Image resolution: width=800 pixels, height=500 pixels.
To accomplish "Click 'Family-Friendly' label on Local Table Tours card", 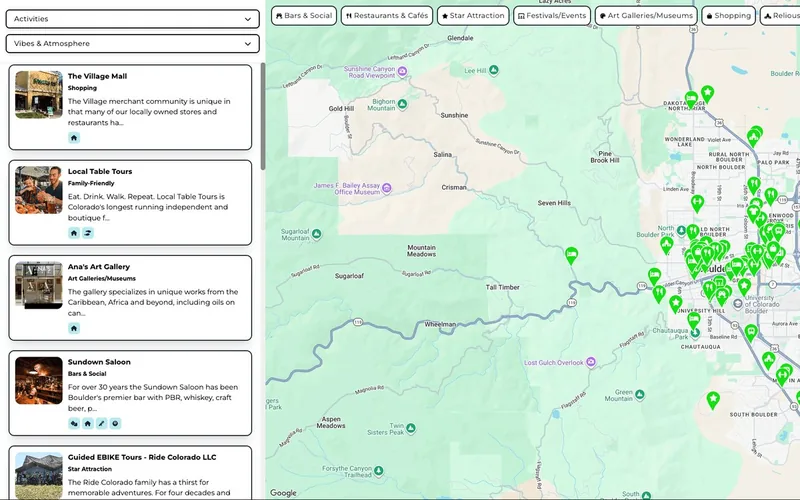I will 91,183.
